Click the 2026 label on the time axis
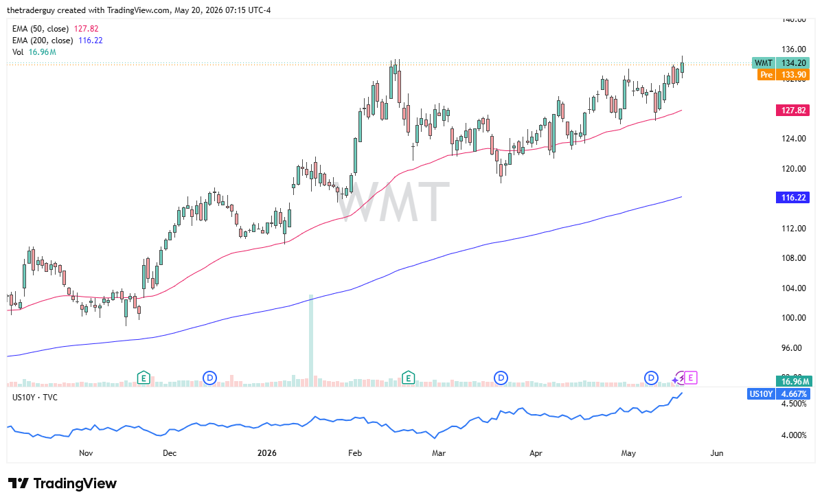Image resolution: width=822 pixels, height=504 pixels. coord(267,453)
